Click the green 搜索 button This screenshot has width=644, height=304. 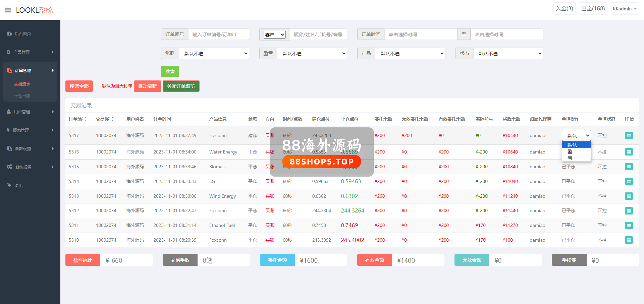point(170,71)
